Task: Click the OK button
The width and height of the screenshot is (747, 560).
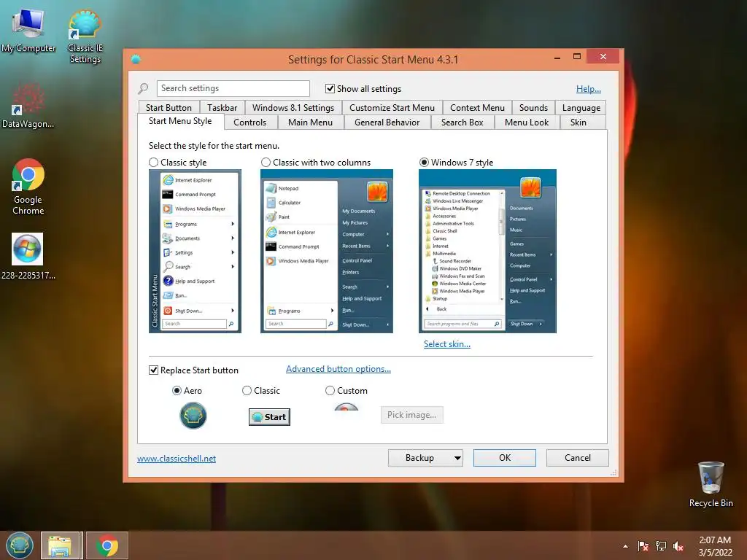Action: coord(505,458)
